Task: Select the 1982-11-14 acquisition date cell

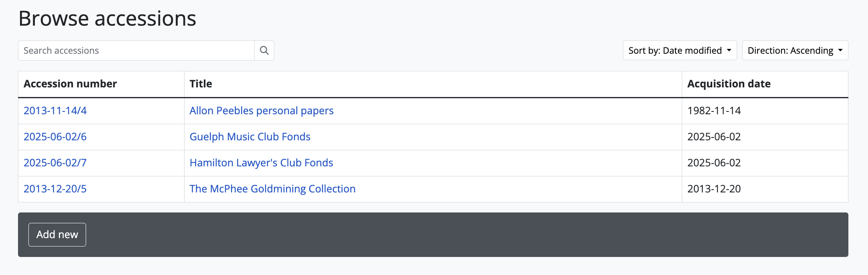Action: 714,111
